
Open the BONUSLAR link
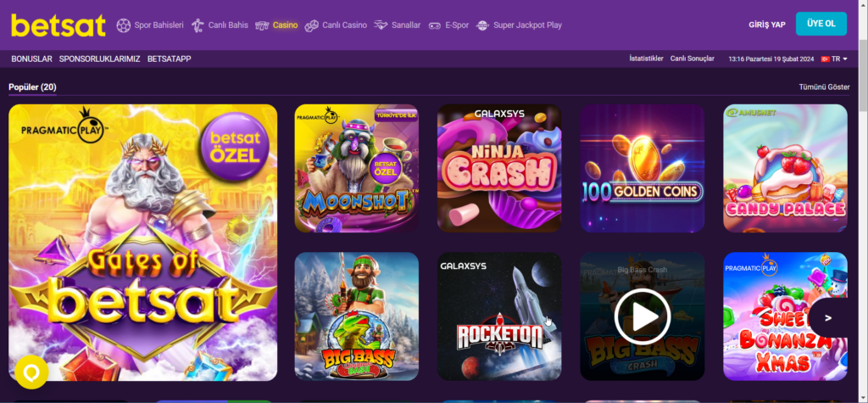pyautogui.click(x=31, y=59)
